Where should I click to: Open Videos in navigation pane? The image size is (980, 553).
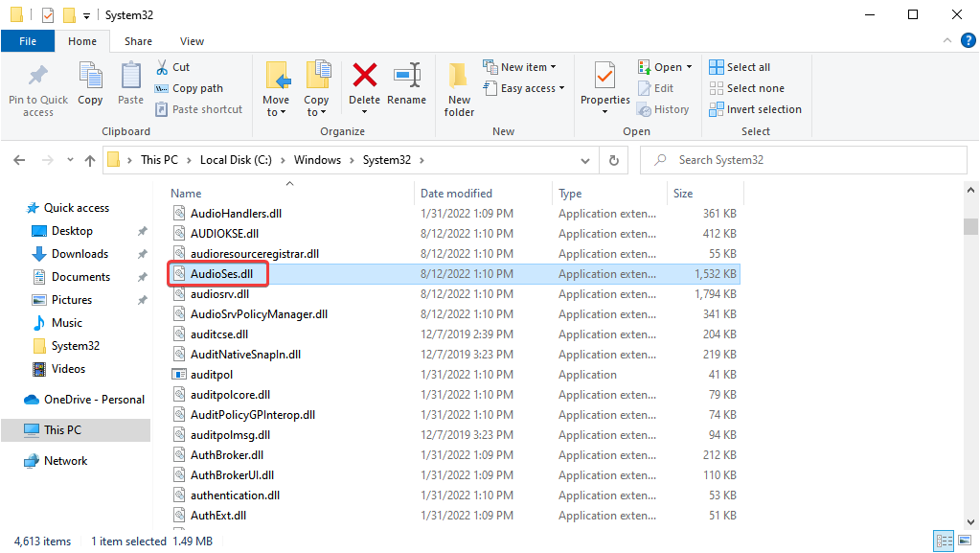click(68, 369)
